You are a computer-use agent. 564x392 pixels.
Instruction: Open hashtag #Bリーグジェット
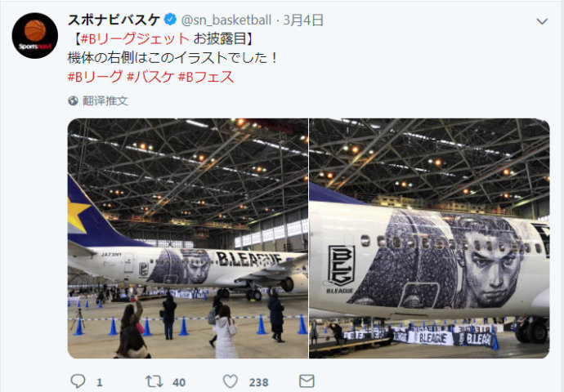coord(135,39)
